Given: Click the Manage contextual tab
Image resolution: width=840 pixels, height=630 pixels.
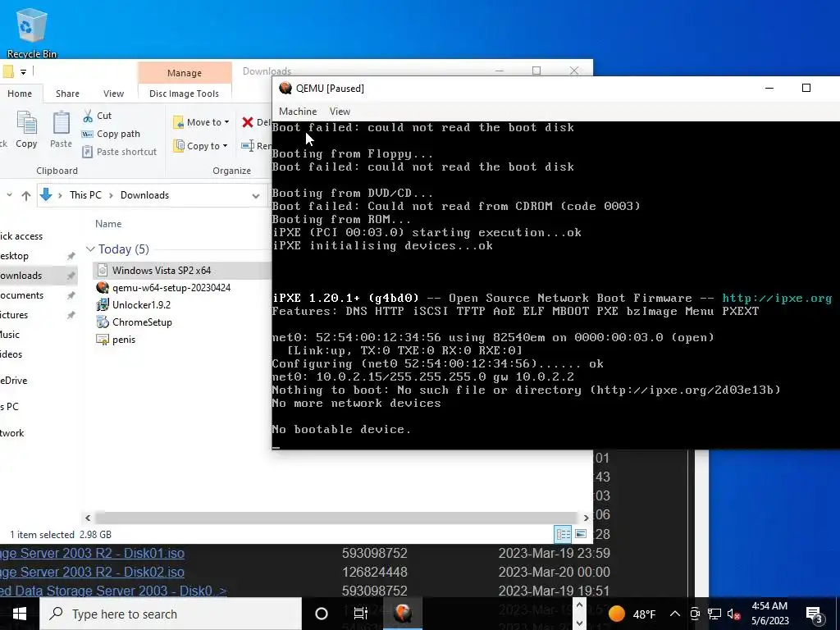Looking at the screenshot, I should 185,73.
